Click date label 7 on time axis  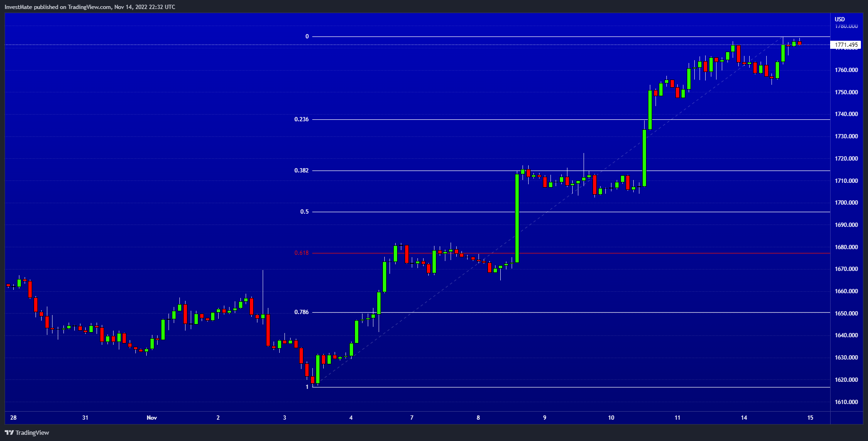pyautogui.click(x=412, y=418)
